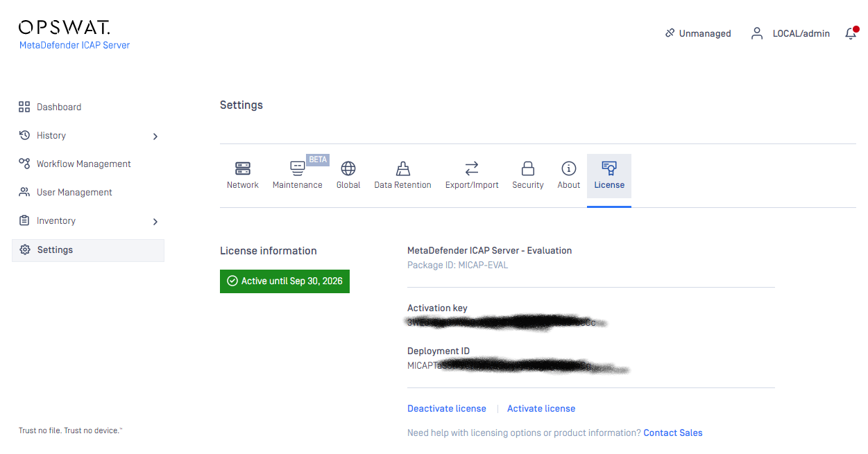Switch to the Global tab label
The height and width of the screenshot is (454, 868).
348,185
